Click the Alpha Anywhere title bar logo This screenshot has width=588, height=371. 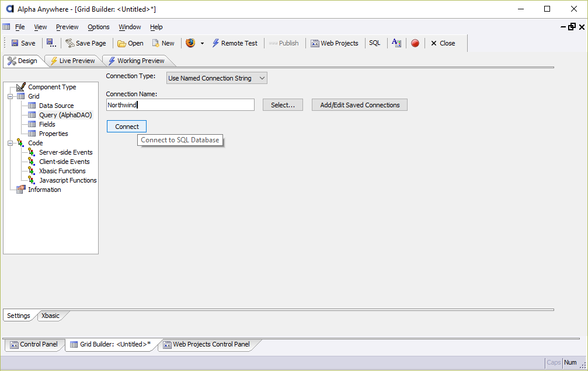pos(10,9)
